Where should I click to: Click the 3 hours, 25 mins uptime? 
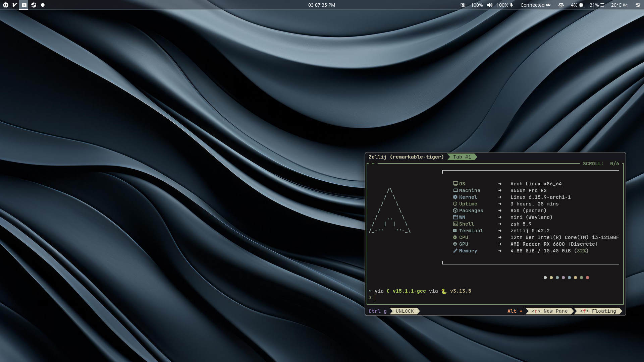[534, 204]
